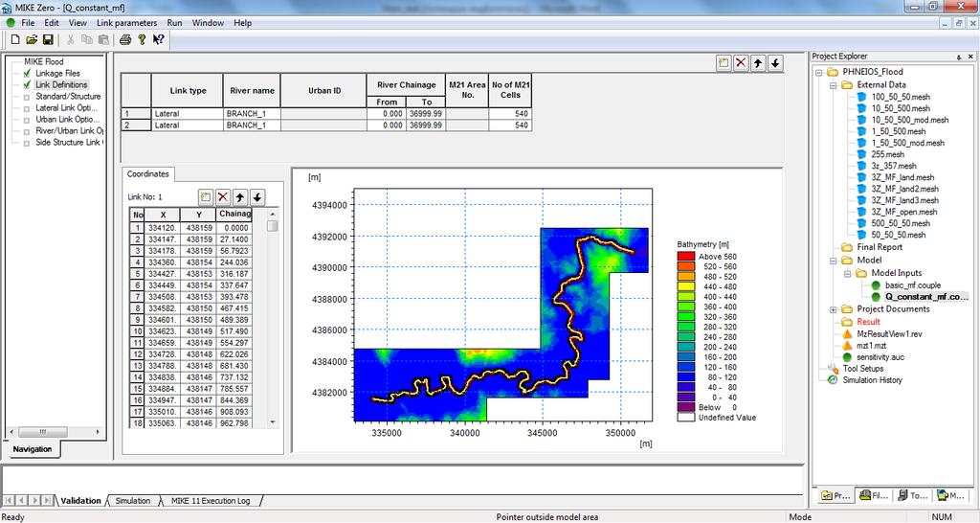This screenshot has height=523, width=980.
Task: Move coordinate down arrow in Coordinates panel
Action: [x=257, y=197]
